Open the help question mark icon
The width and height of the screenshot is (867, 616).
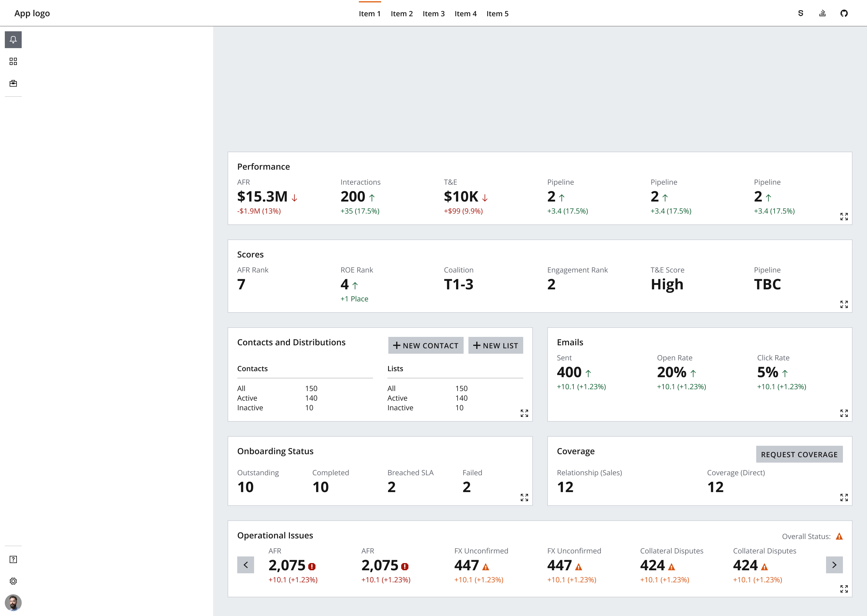pyautogui.click(x=13, y=559)
